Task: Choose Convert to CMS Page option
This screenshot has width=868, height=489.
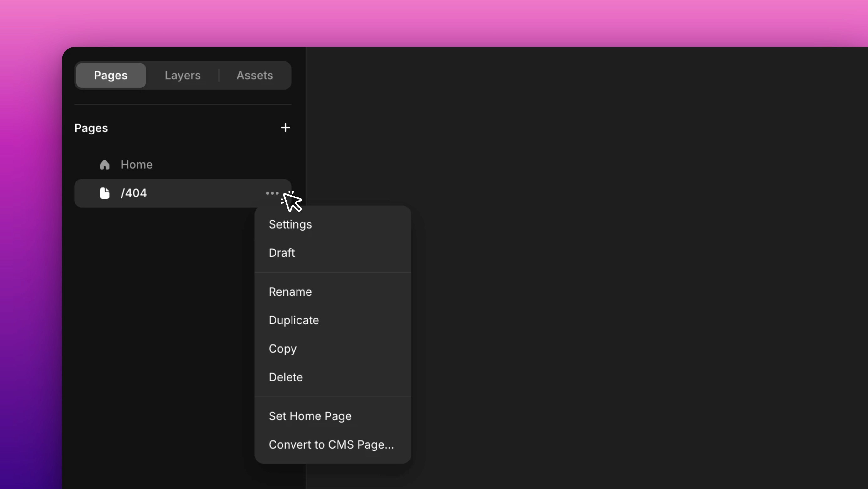Action: coord(331,444)
